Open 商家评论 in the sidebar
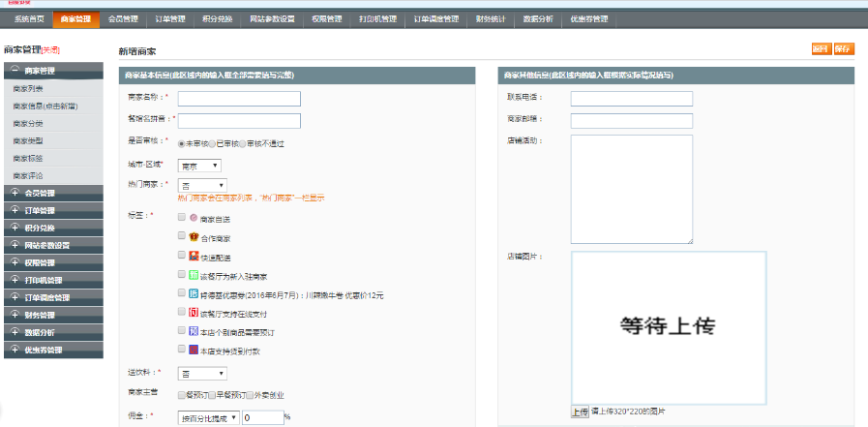The width and height of the screenshot is (868, 427). [x=28, y=175]
